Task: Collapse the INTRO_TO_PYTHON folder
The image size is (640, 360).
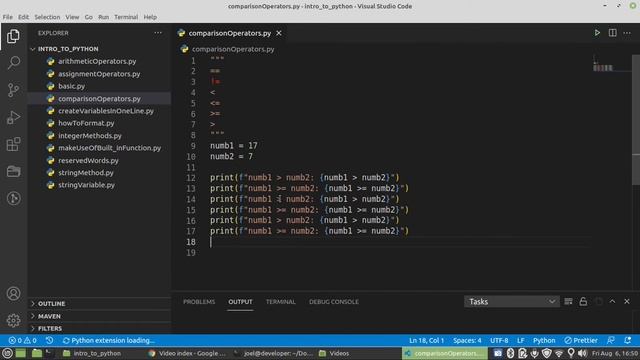Action: [68, 49]
